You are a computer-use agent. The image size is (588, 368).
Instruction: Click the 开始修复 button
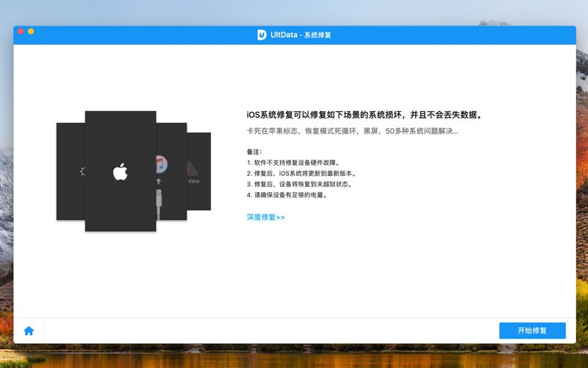coord(532,330)
